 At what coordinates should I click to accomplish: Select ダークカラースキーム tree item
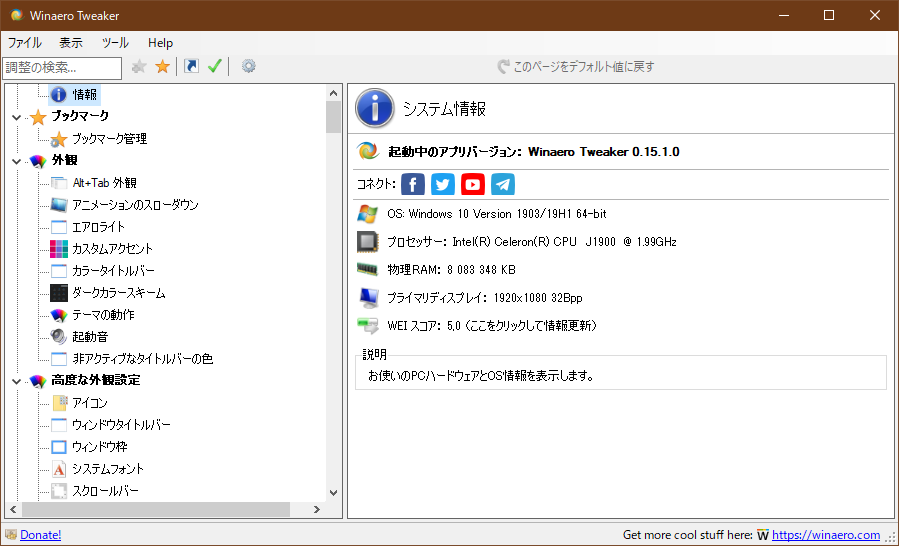click(x=118, y=293)
